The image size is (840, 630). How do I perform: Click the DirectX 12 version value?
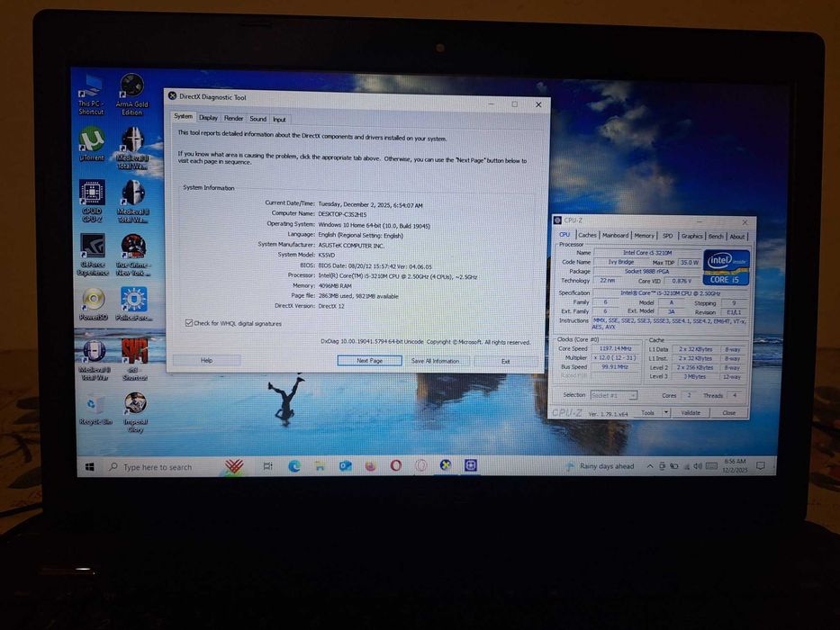pos(331,306)
